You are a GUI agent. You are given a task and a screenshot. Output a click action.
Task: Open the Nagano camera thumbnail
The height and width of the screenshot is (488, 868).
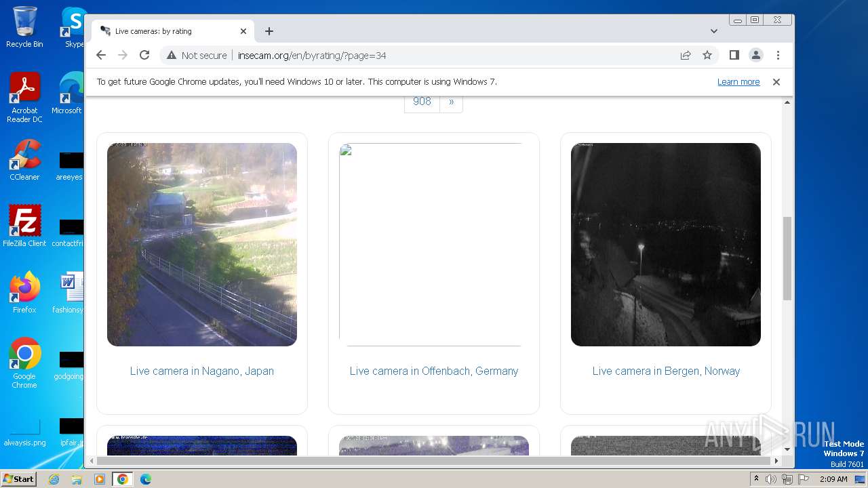coord(202,245)
